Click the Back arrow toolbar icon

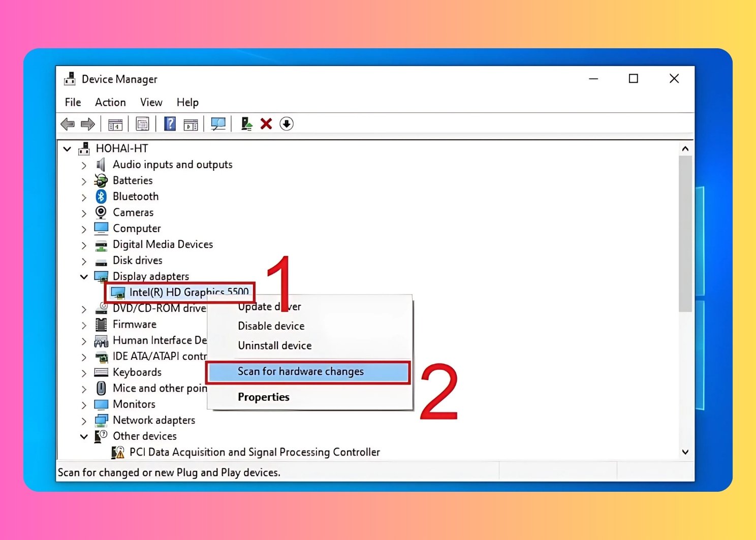coord(67,124)
